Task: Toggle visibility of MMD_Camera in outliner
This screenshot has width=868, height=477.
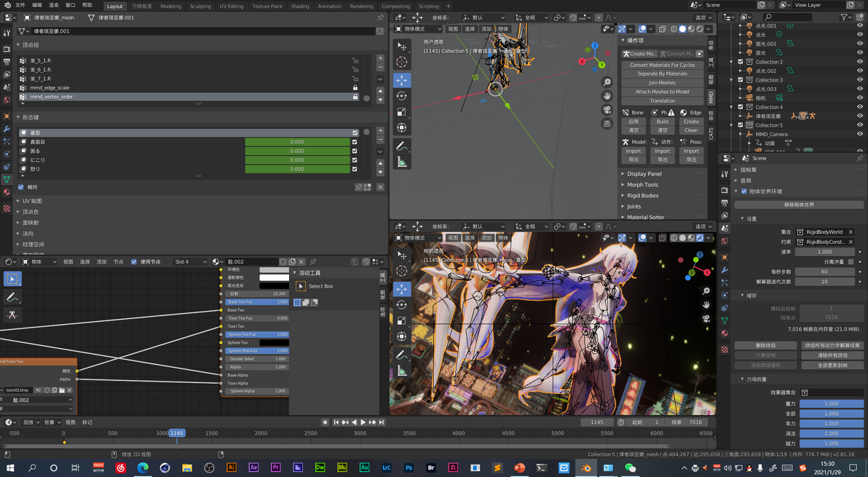Action: pyautogui.click(x=860, y=134)
